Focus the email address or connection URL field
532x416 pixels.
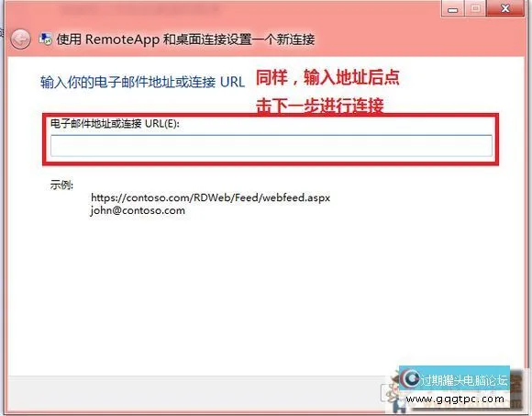coord(272,146)
